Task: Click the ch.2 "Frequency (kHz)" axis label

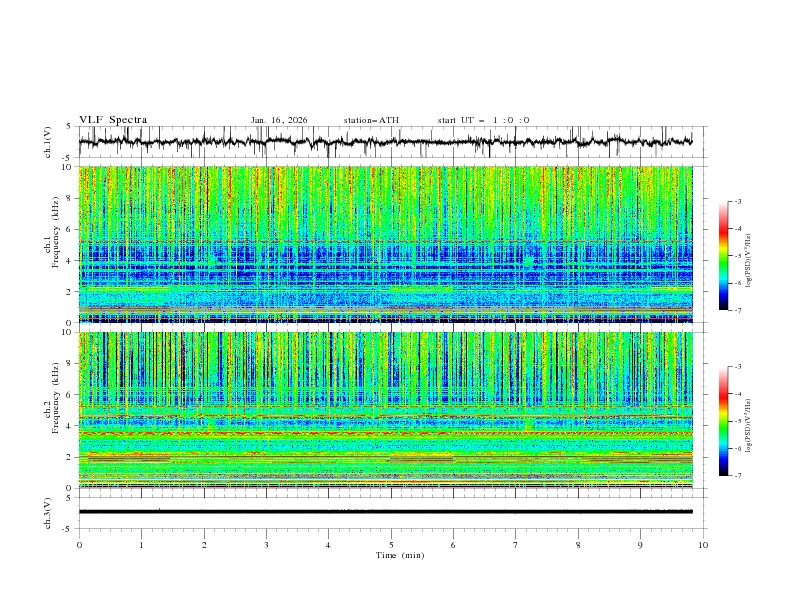Action: pyautogui.click(x=56, y=398)
